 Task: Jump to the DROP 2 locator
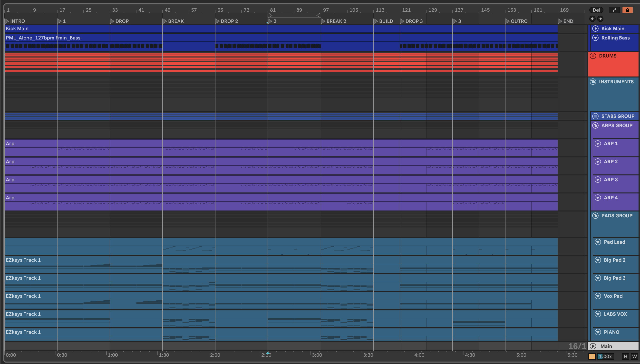(217, 21)
